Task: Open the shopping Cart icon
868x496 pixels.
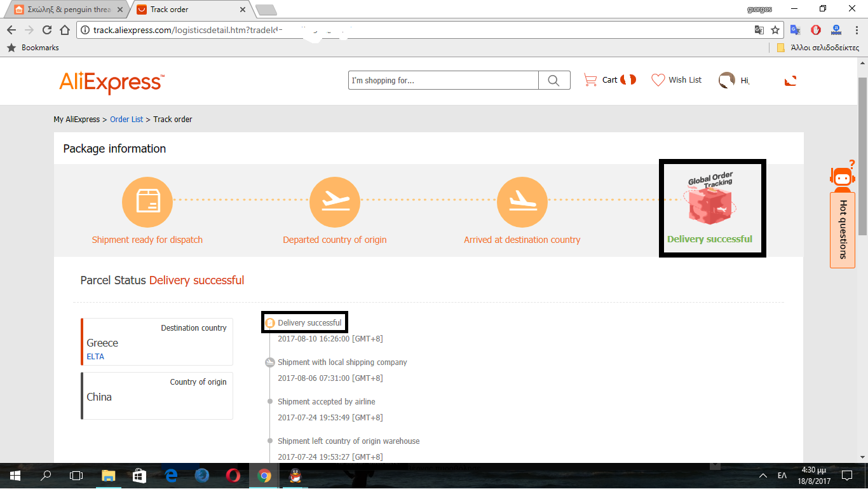Action: point(590,80)
